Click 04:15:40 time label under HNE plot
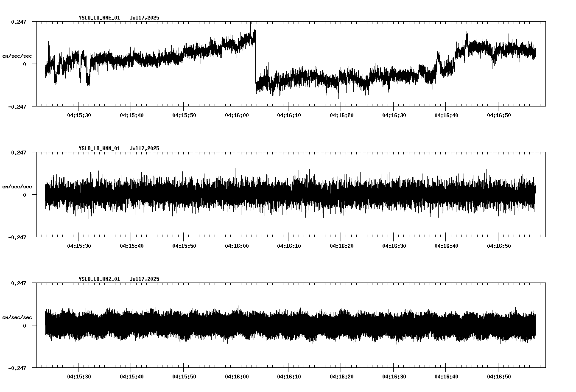This screenshot has width=576, height=392. coord(131,115)
